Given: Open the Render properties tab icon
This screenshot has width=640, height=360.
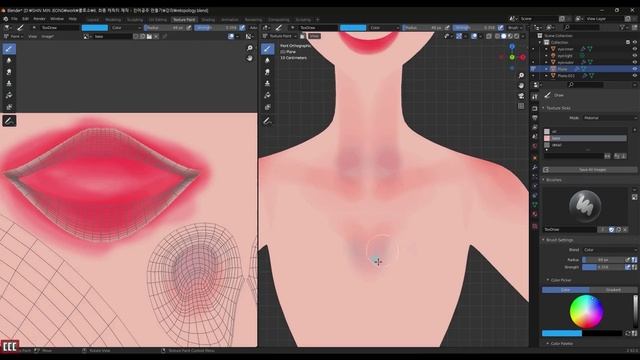Looking at the screenshot, I should point(535,108).
